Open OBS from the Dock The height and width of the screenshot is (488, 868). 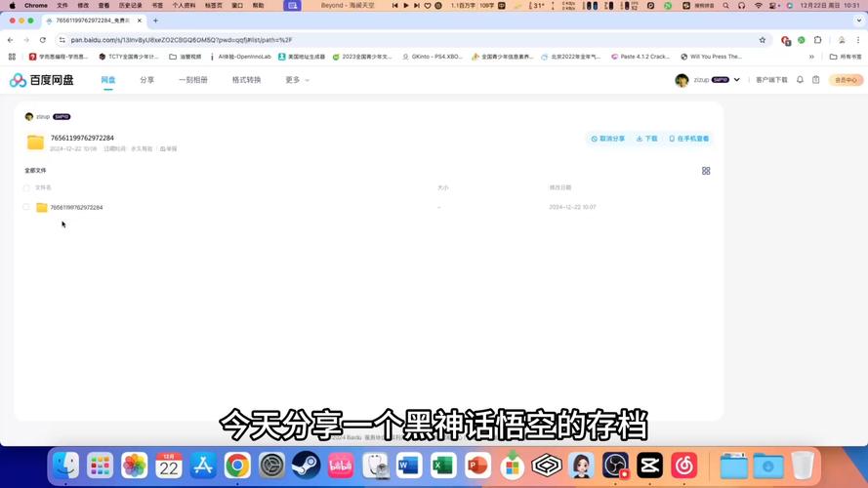click(x=615, y=466)
